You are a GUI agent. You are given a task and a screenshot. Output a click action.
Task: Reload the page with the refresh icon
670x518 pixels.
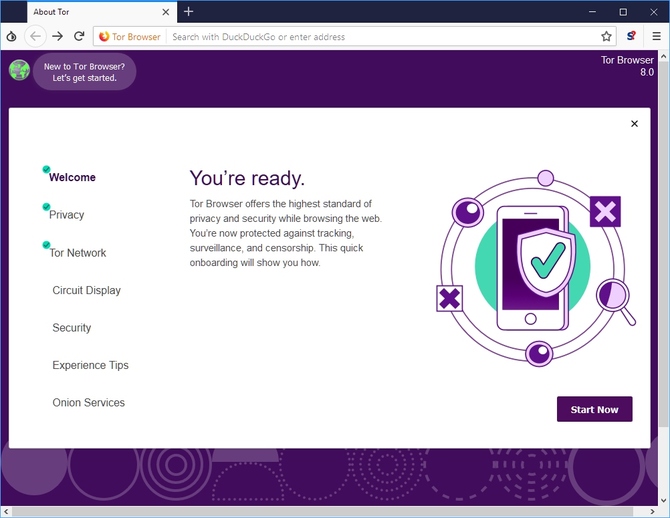[x=79, y=36]
